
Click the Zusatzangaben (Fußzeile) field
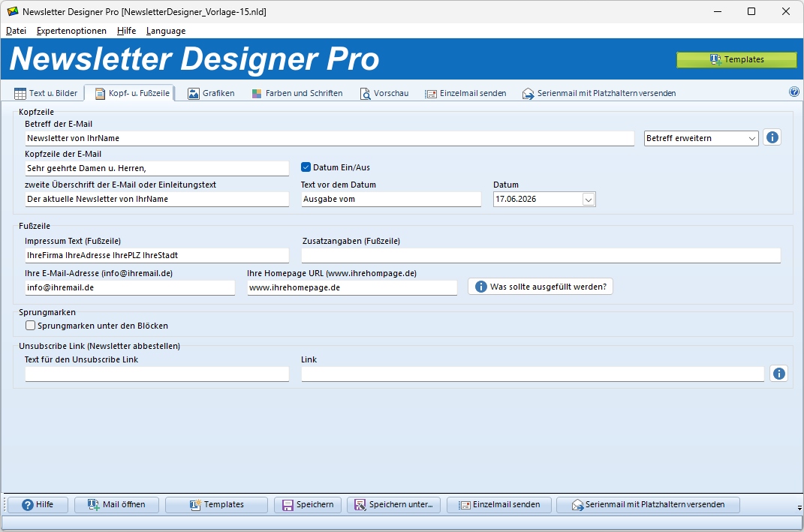tap(541, 255)
